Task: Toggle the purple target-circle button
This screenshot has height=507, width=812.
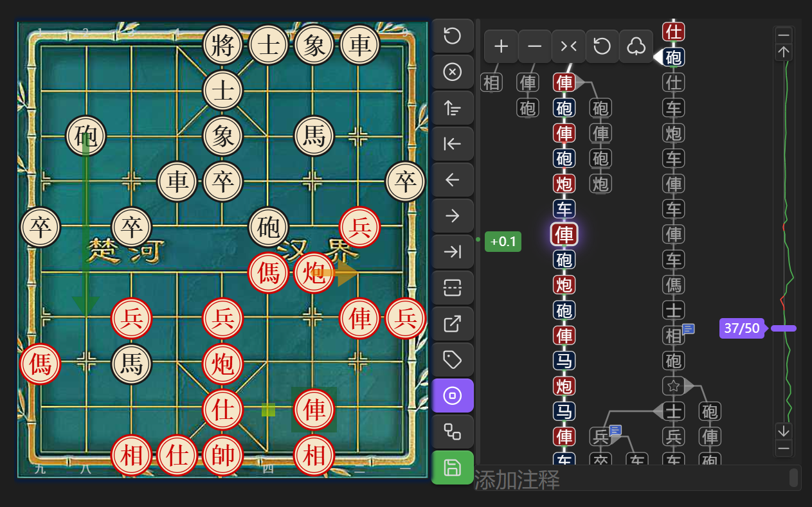Action: [x=453, y=395]
